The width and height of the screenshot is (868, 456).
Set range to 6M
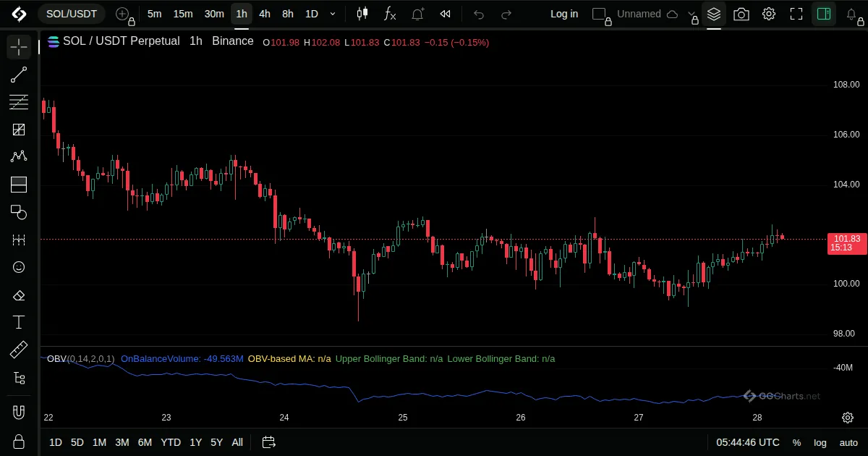145,442
